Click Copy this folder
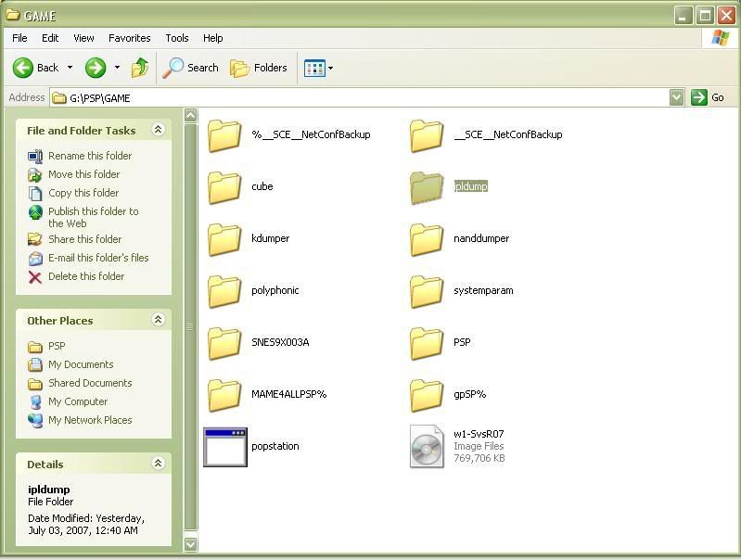Image resolution: width=741 pixels, height=560 pixels. (x=83, y=193)
